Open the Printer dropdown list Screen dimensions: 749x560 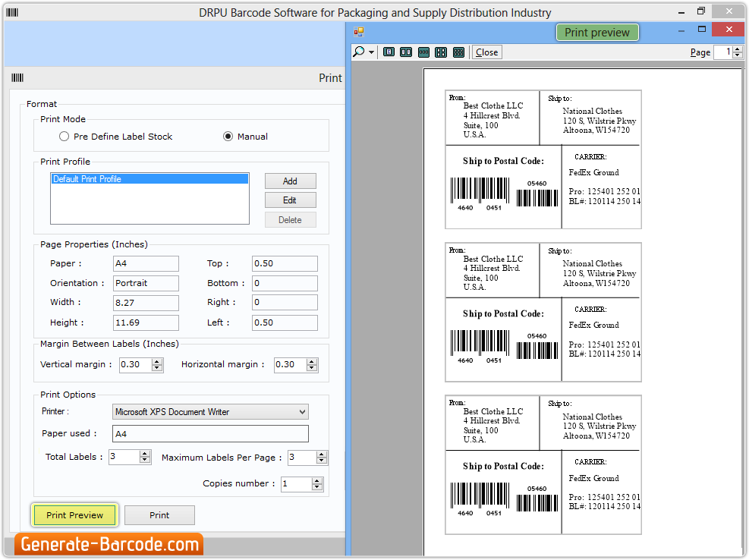pyautogui.click(x=302, y=412)
